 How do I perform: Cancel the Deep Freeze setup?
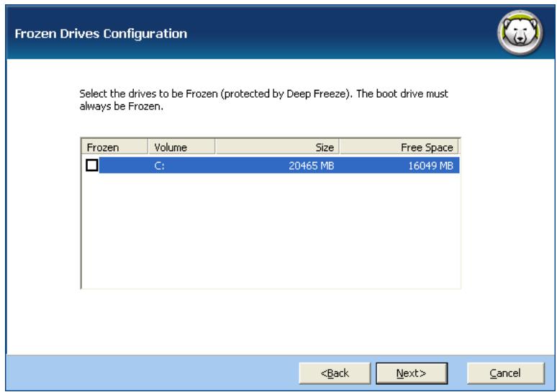coord(505,373)
